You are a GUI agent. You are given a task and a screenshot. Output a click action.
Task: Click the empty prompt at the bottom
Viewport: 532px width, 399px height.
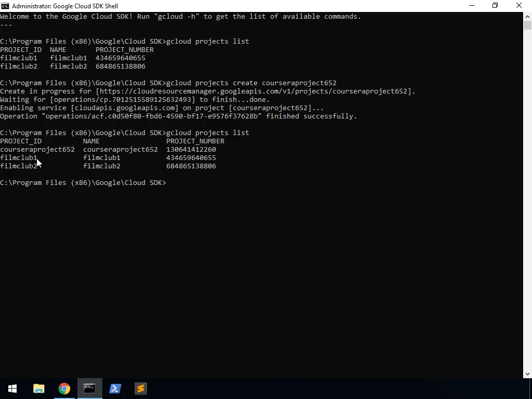83,183
